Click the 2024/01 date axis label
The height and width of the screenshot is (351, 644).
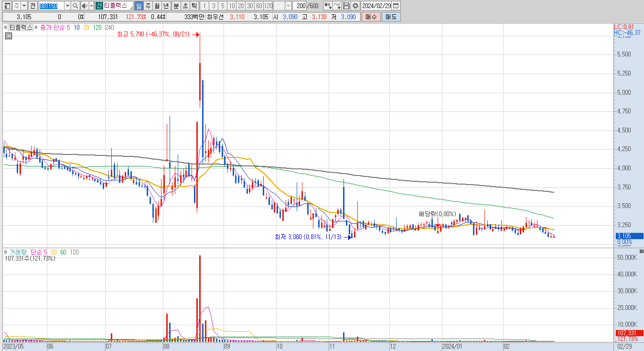(452, 346)
